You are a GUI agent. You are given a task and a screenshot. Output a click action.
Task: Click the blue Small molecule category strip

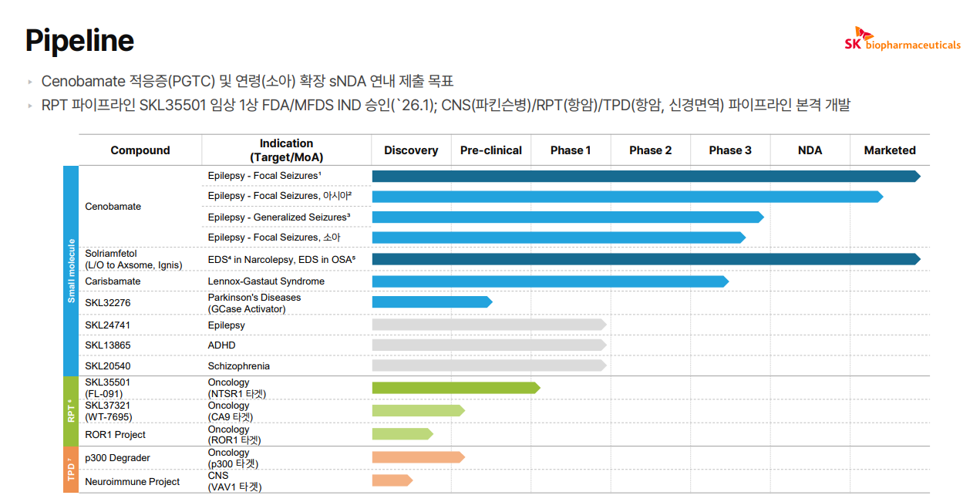(71, 270)
